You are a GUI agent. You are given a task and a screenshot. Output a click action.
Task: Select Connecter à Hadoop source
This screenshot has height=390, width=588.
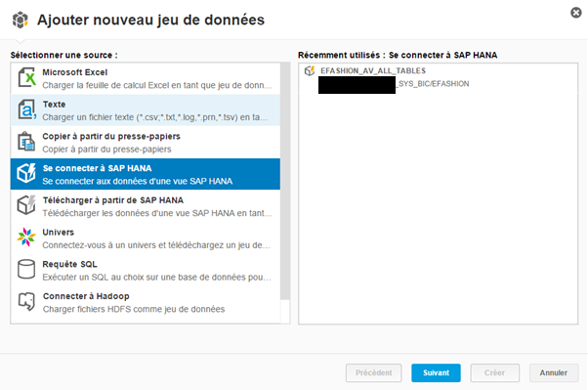click(146, 302)
